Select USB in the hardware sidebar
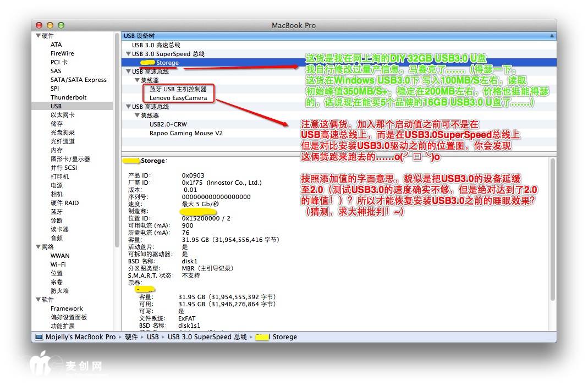 [x=56, y=106]
